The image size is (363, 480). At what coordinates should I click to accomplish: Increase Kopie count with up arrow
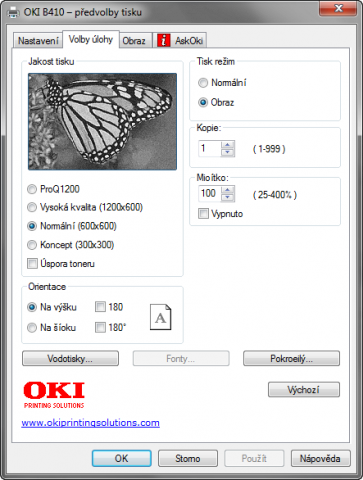tap(228, 145)
